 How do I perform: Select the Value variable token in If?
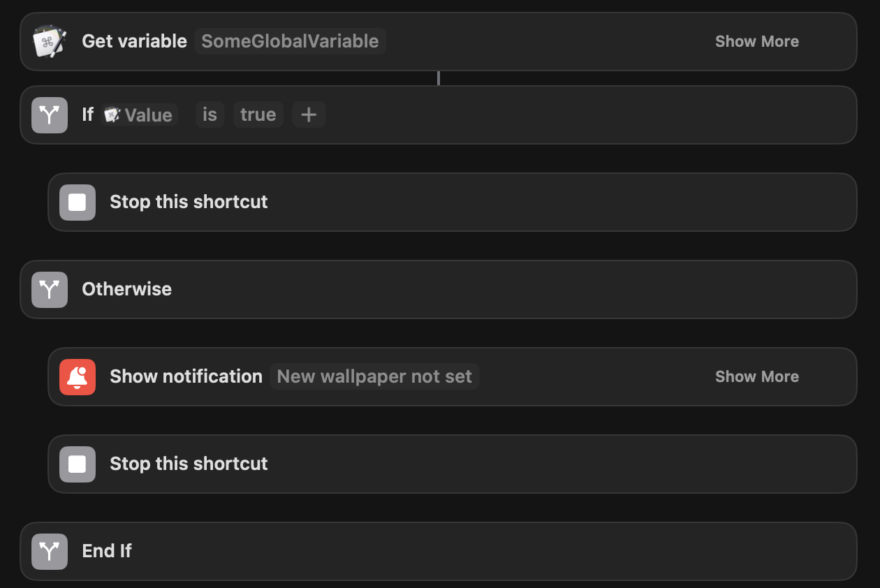click(147, 115)
